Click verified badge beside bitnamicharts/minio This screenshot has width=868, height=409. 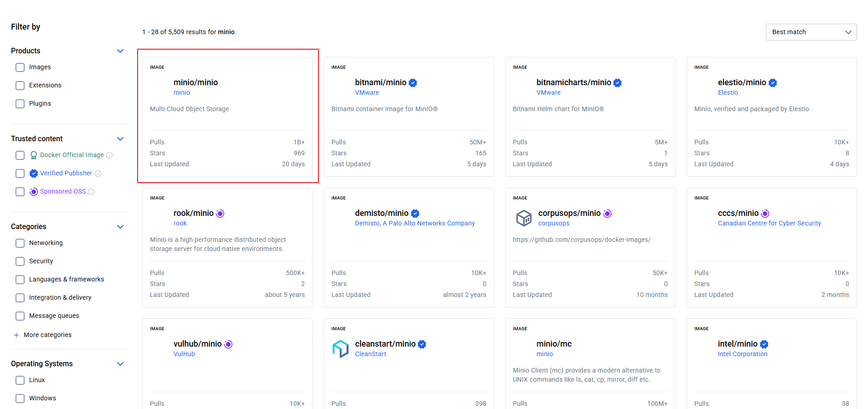(617, 83)
